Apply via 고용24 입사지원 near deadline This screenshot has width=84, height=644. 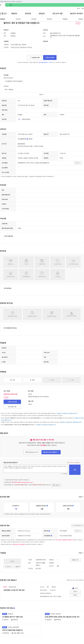(x=12, y=402)
